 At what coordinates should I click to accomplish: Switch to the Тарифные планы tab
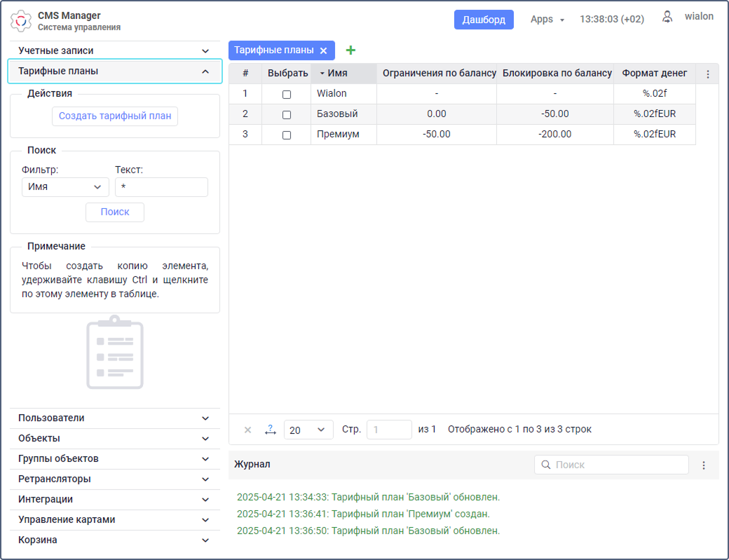[274, 50]
